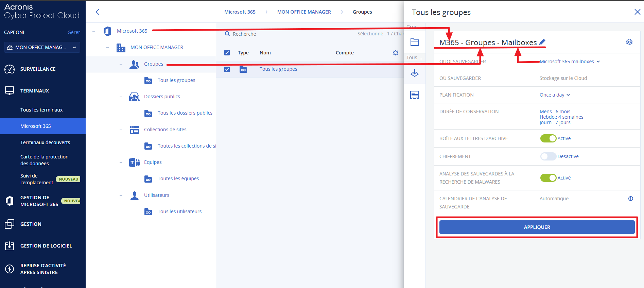The height and width of the screenshot is (288, 644).
Task: Click folder icon beside Toutes les équipes
Action: (x=148, y=179)
